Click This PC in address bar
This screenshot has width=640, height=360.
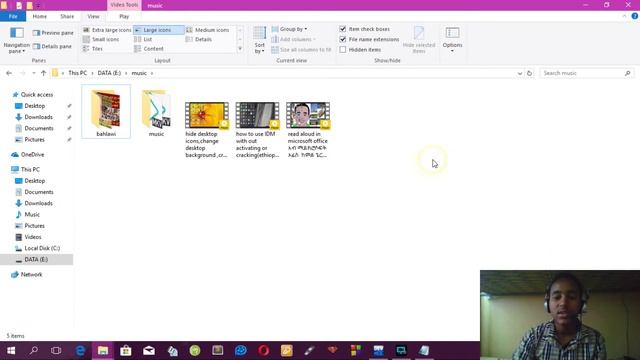(x=78, y=73)
